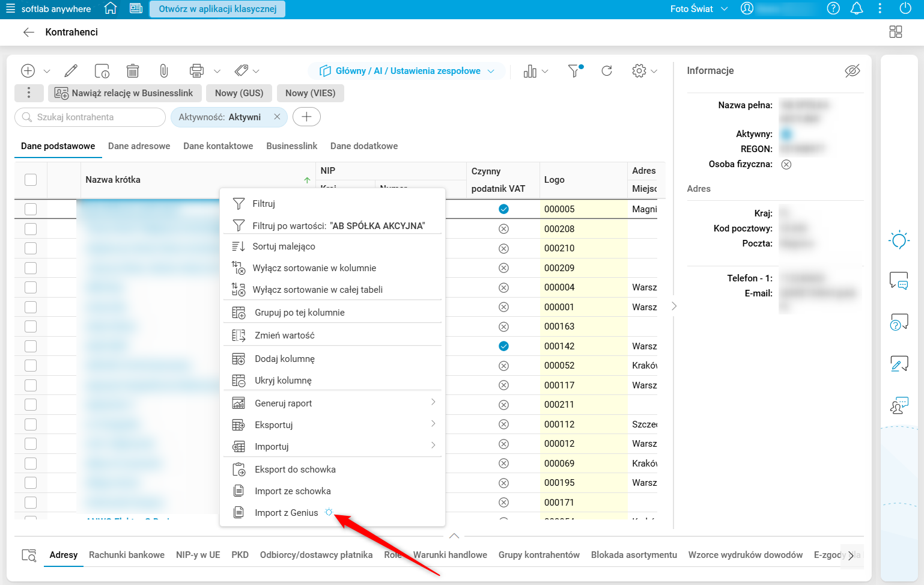
Task: Check the row with Logo 000005
Action: pyautogui.click(x=31, y=209)
